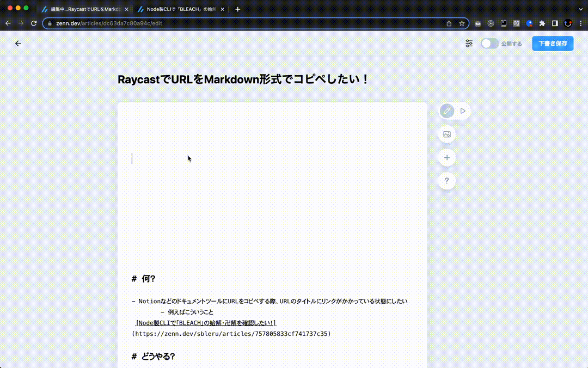The height and width of the screenshot is (368, 588).
Task: Open the Chrome profile avatar
Action: point(568,23)
